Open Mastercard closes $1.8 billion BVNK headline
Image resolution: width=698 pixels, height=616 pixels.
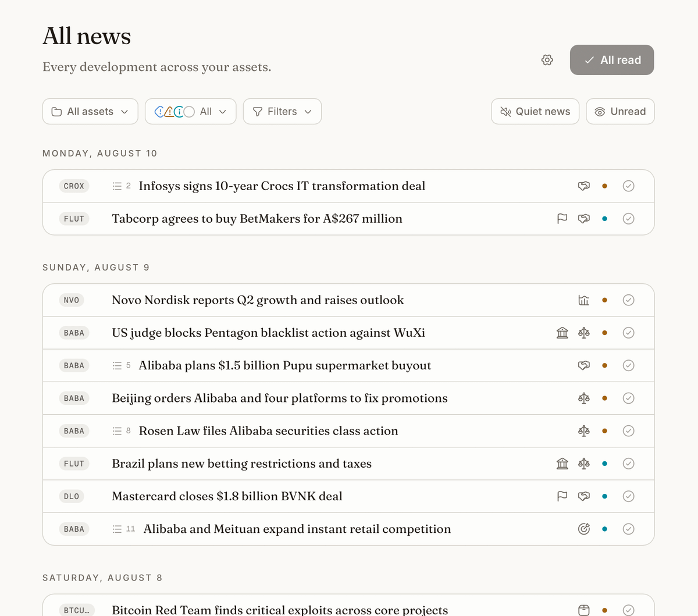pos(227,496)
